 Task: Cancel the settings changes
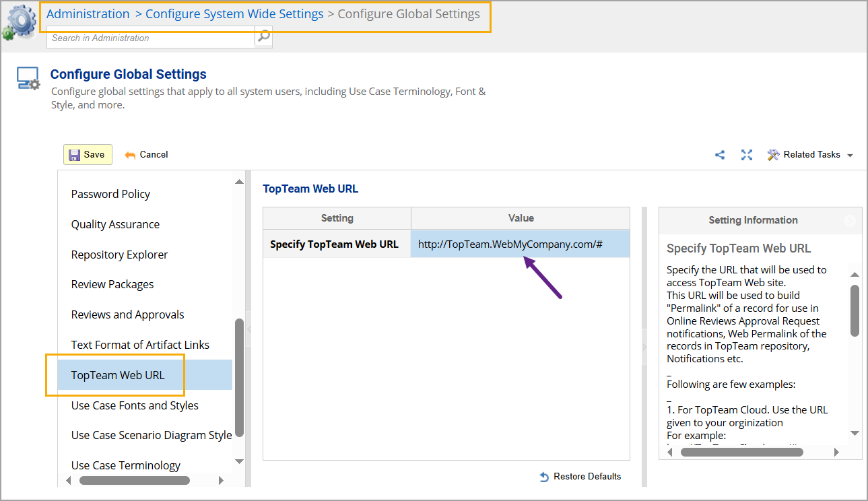[x=147, y=155]
